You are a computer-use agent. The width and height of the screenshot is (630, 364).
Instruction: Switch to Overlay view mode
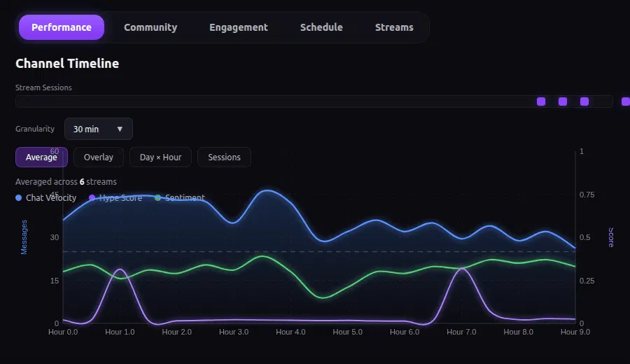pos(99,157)
